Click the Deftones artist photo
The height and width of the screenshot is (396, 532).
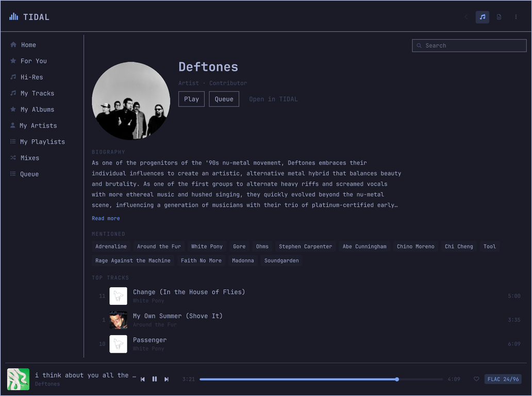(131, 101)
